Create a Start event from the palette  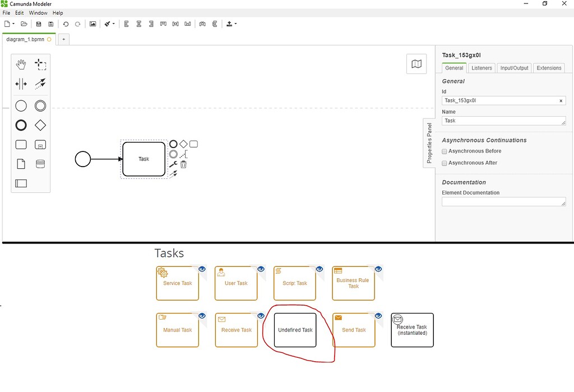tap(21, 105)
